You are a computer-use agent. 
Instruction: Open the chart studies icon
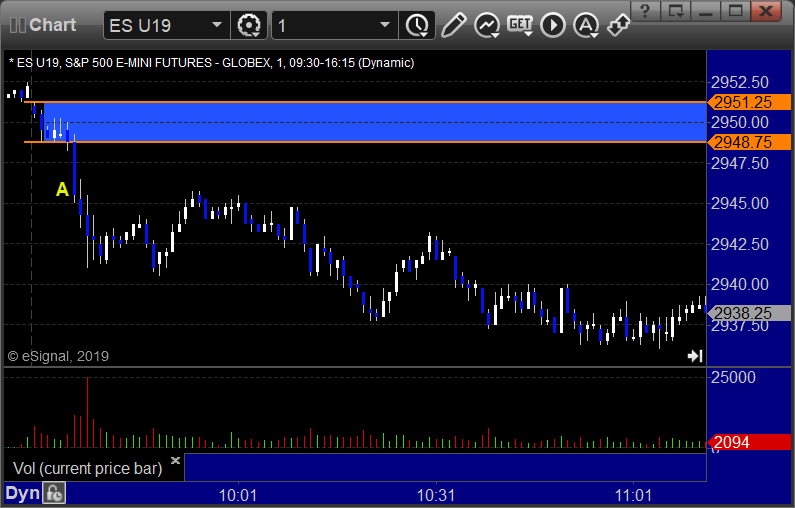(487, 25)
